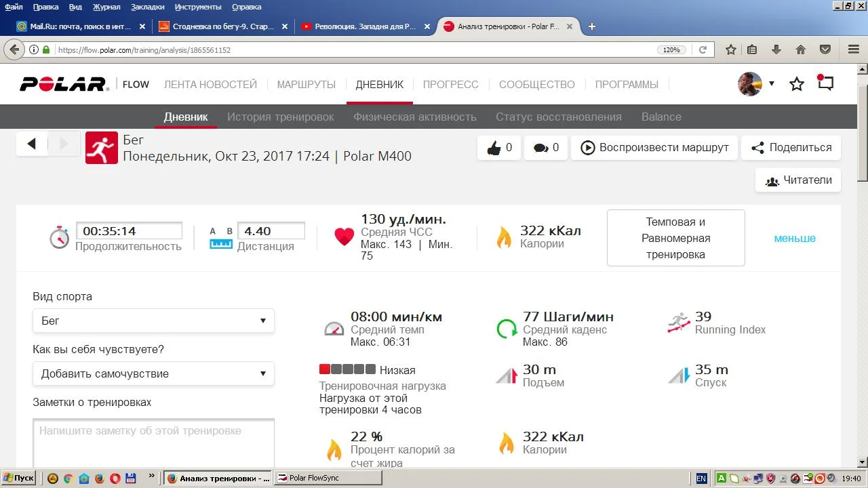Click the training load level indicator bar

pos(347,369)
